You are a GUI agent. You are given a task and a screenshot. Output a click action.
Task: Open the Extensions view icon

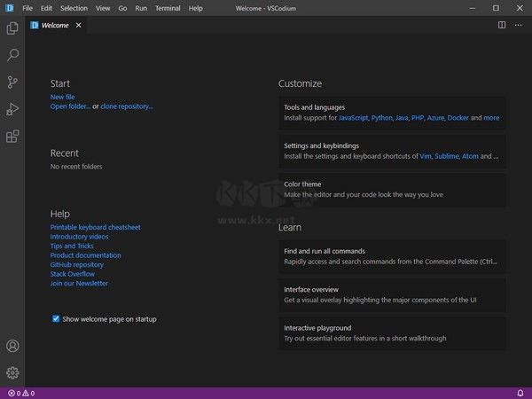coord(12,137)
